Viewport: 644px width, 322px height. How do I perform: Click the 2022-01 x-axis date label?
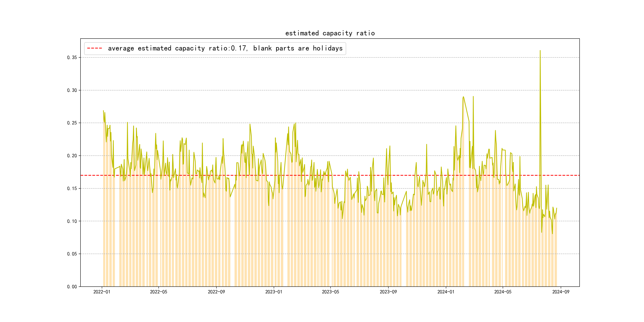click(102, 292)
